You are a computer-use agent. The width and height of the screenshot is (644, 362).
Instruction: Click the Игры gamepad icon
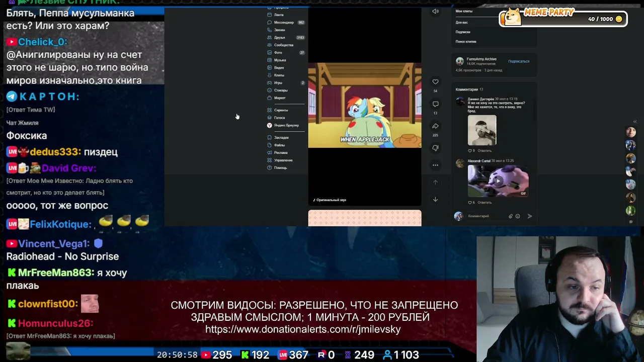(x=270, y=83)
